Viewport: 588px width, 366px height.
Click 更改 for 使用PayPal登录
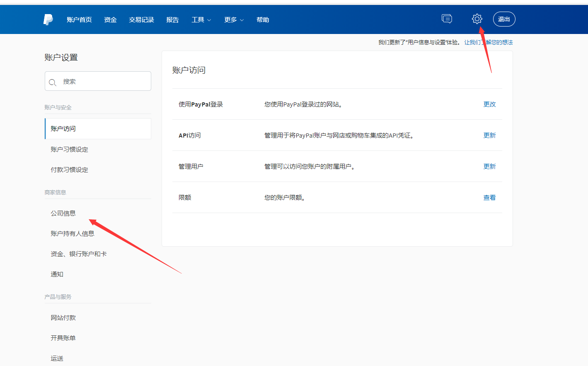point(489,104)
